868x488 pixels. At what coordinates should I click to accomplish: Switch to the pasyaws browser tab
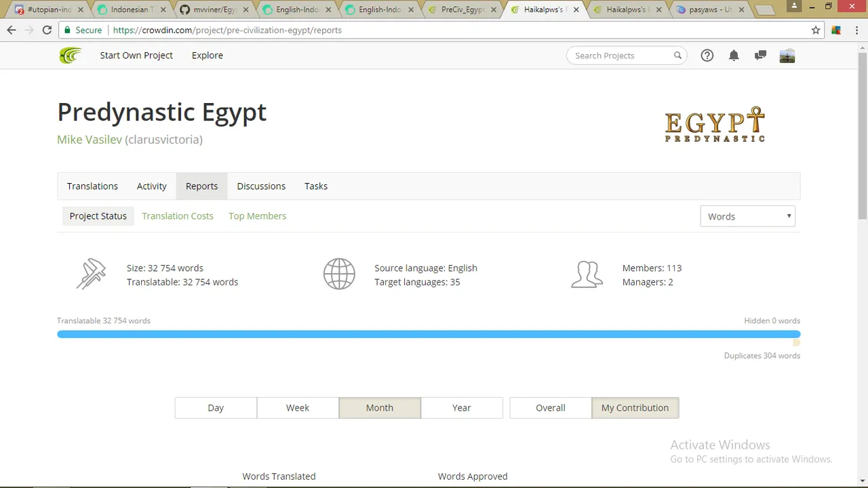click(x=709, y=10)
